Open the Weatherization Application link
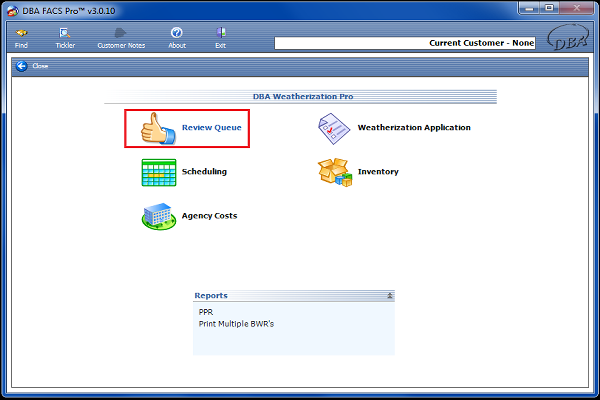Viewport: 600px width, 400px height. pos(414,127)
